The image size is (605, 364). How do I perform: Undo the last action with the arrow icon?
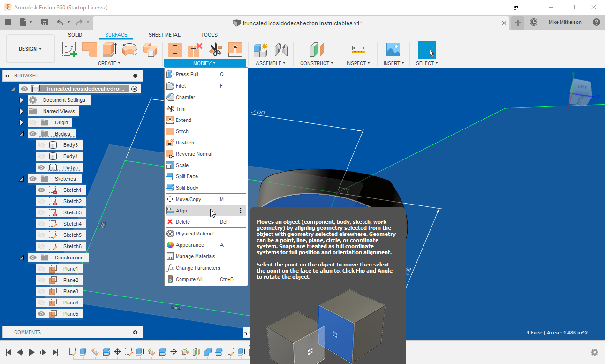coord(60,22)
